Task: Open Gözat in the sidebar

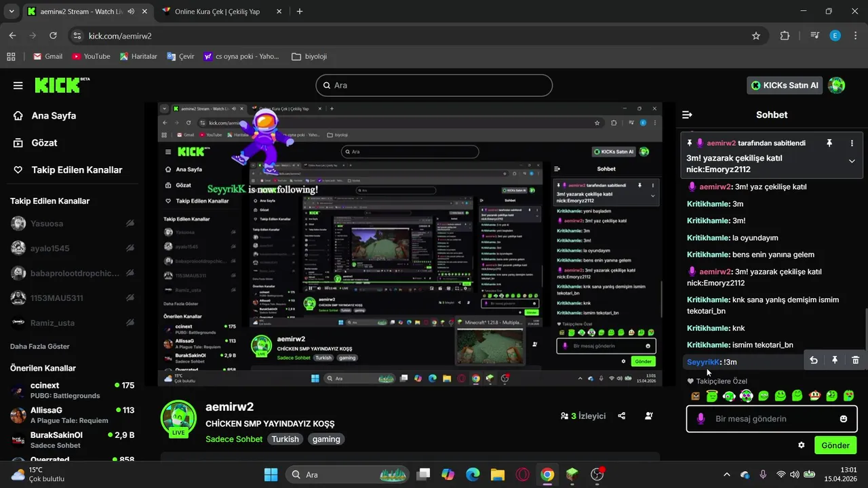Action: pos(35,143)
